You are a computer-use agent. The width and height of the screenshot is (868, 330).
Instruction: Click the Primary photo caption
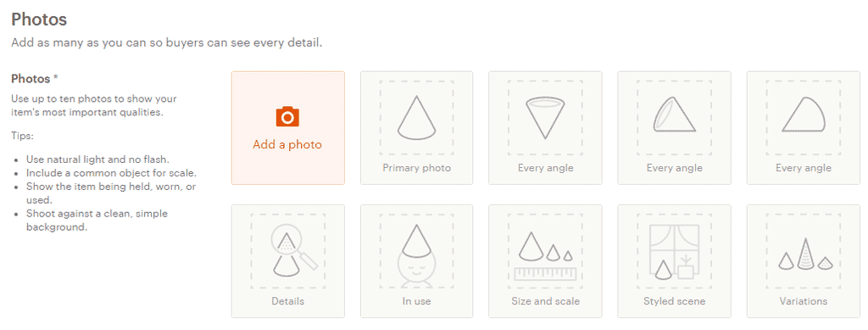[x=416, y=168]
